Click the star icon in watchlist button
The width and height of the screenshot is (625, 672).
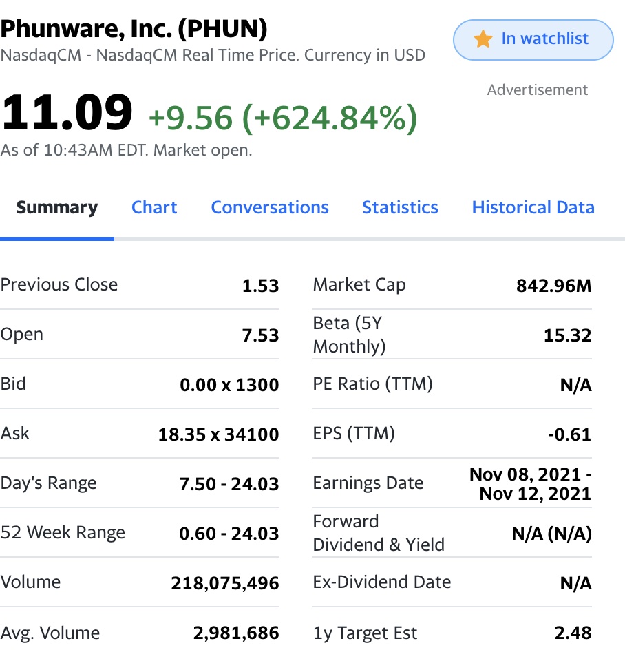point(483,39)
